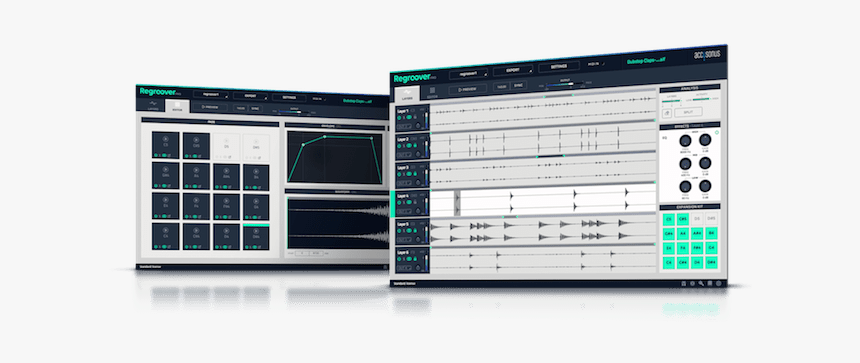
Task: Click the corner icon in the Editor window's bottom bar
Action: (385, 268)
